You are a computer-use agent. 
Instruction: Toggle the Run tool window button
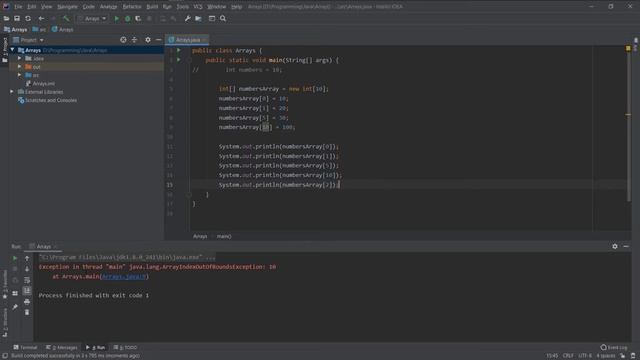pos(96,347)
